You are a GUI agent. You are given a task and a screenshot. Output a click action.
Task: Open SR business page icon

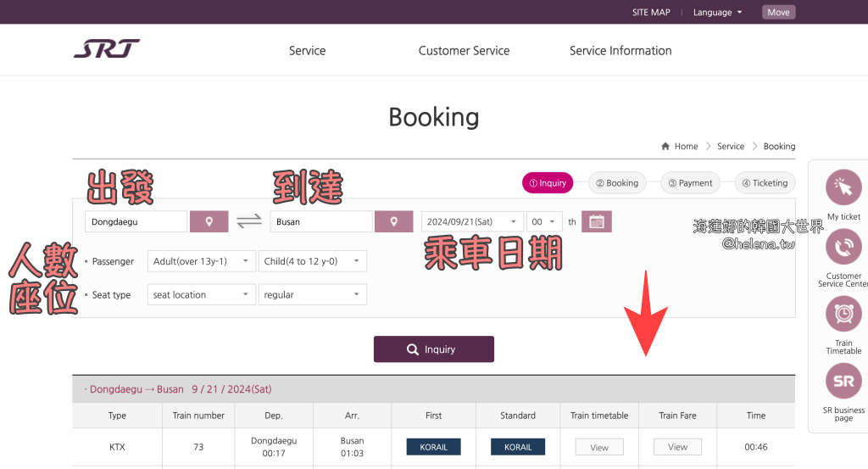(843, 381)
